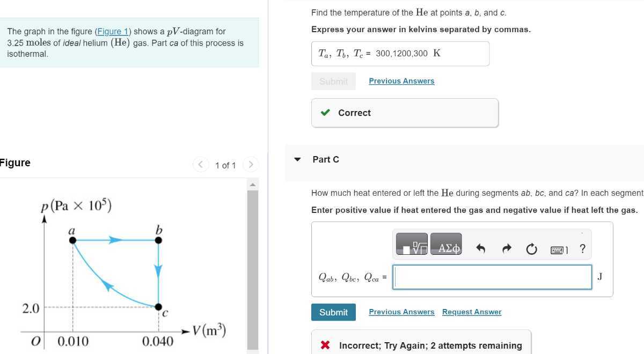644x354 pixels.
Task: Open Previous Answers for Part C
Action: (401, 312)
